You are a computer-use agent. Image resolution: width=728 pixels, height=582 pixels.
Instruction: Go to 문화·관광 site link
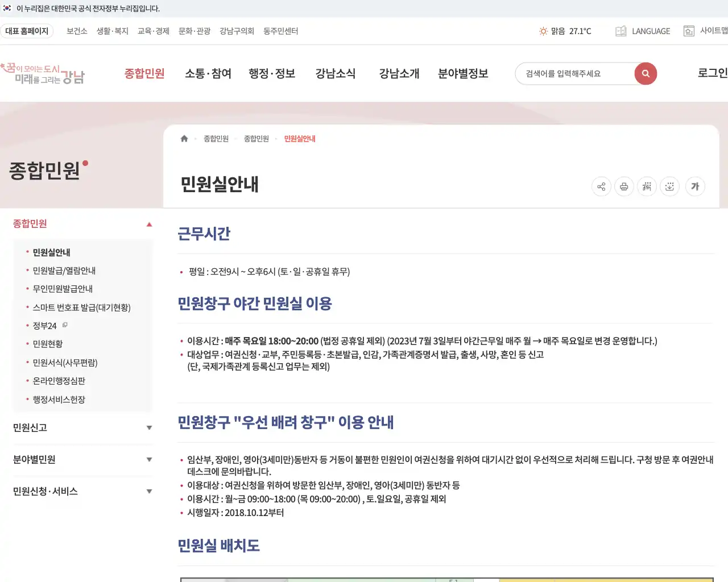(195, 31)
